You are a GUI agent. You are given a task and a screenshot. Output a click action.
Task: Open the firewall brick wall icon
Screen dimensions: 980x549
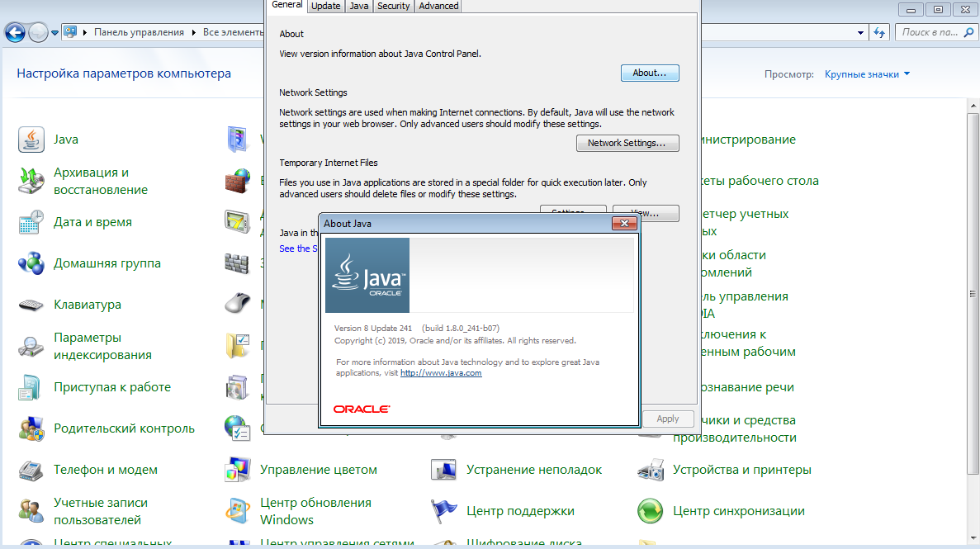(x=238, y=181)
